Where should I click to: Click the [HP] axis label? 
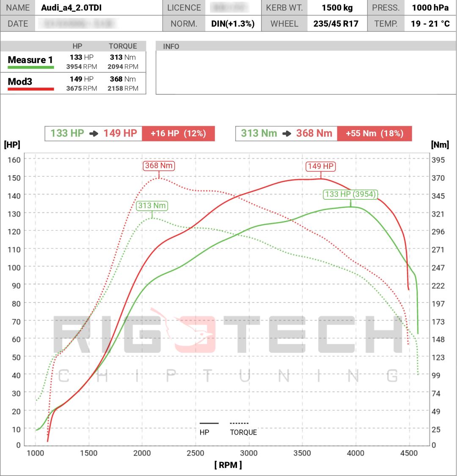point(12,145)
